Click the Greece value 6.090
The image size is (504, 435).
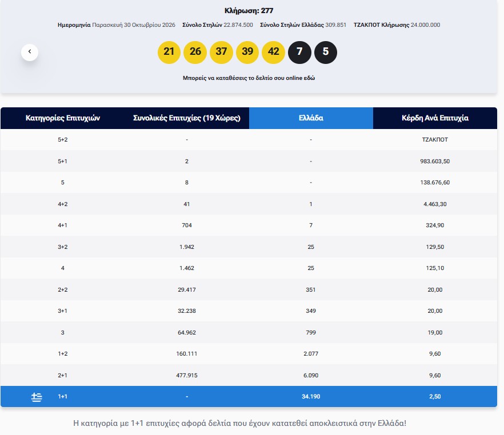(311, 375)
